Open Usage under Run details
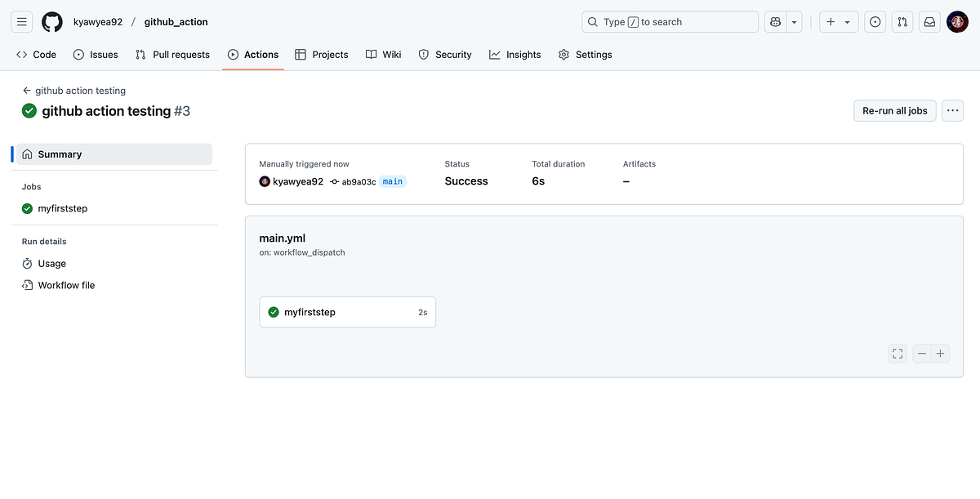 pyautogui.click(x=50, y=263)
